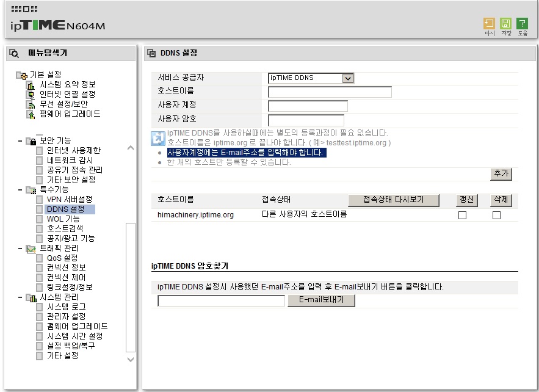Collapse the 특수기능 tree group

click(x=20, y=190)
